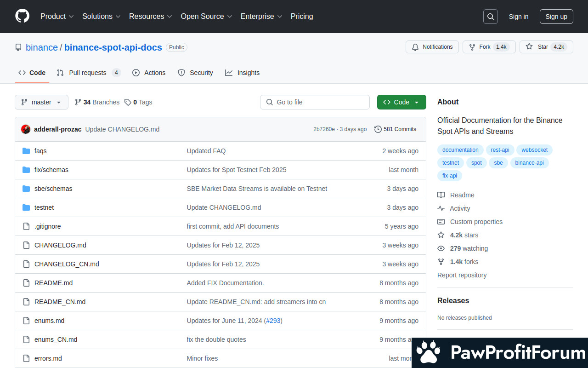Open the binance owner link

(x=42, y=47)
